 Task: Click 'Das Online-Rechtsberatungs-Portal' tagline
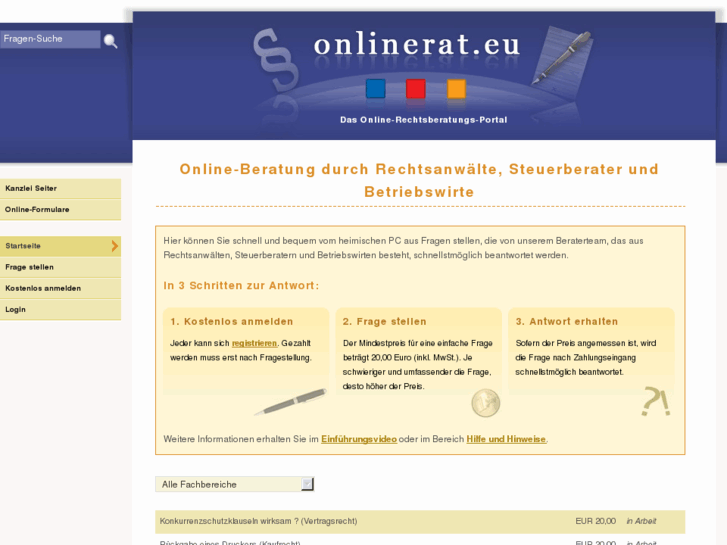click(423, 120)
